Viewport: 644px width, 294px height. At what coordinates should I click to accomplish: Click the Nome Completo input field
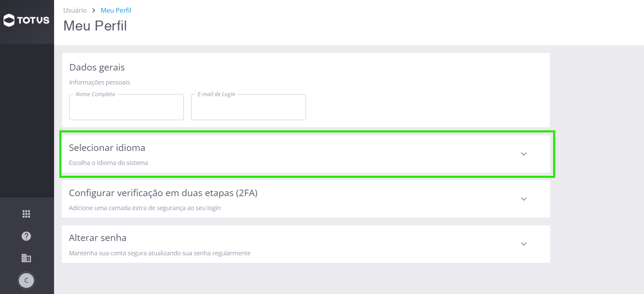pos(126,107)
